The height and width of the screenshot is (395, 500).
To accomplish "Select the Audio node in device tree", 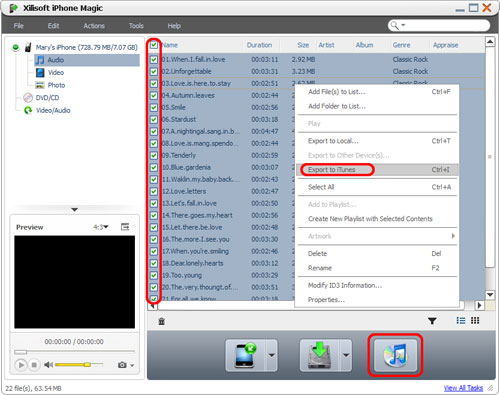I will (87, 60).
